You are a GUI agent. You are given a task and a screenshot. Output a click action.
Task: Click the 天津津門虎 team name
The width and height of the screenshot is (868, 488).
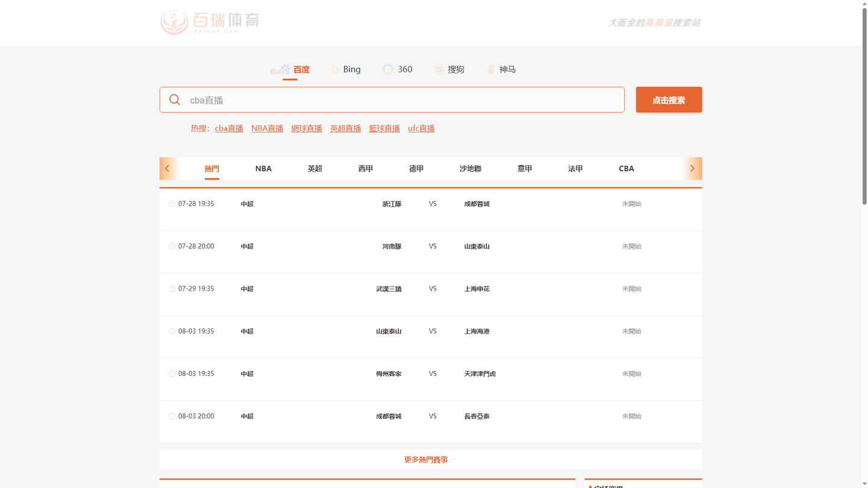pyautogui.click(x=480, y=374)
